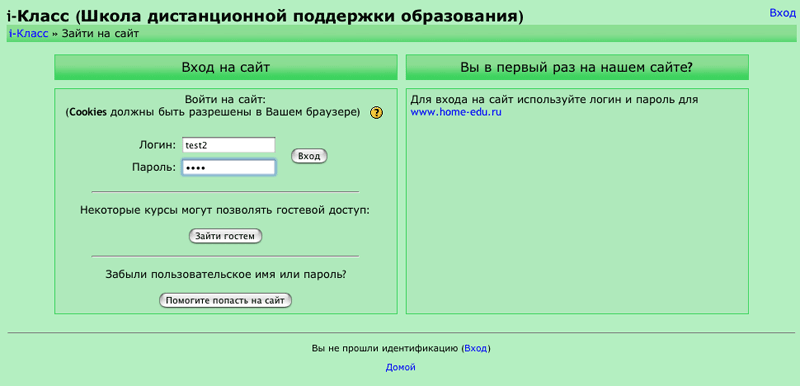800x386 pixels.
Task: Click the 'Вход на сайт' heading
Action: (226, 67)
